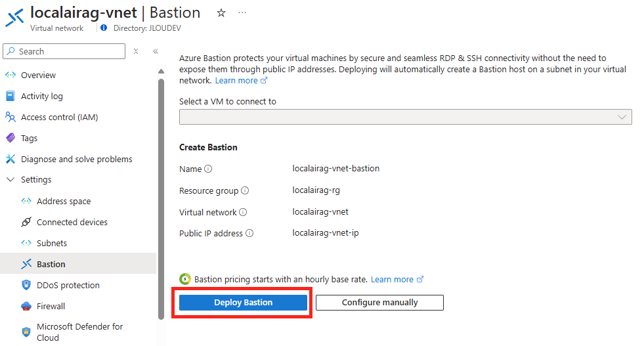The width and height of the screenshot is (644, 346).
Task: Click the Access control (IAM) icon
Action: [x=11, y=117]
